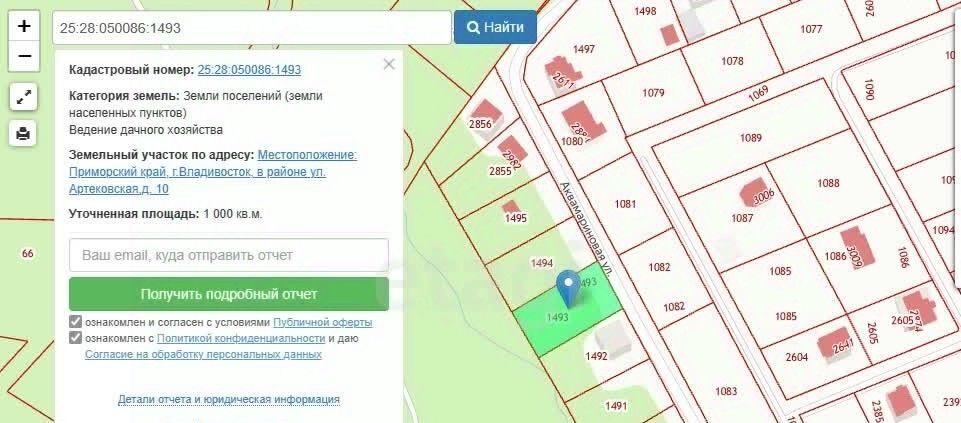Click the Аквамариновая ул. street label
Screen dimensions: 961x423
pyautogui.click(x=585, y=229)
